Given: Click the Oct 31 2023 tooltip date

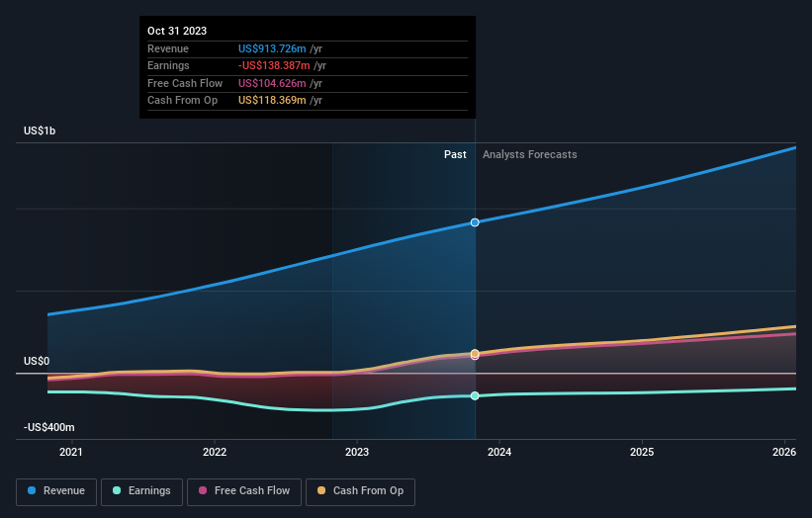Looking at the screenshot, I should click(x=177, y=31).
